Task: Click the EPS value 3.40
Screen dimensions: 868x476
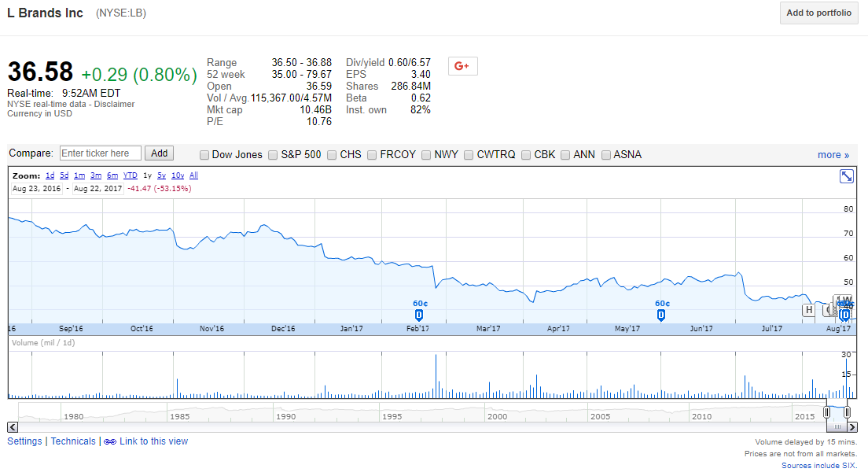Action: (x=421, y=74)
